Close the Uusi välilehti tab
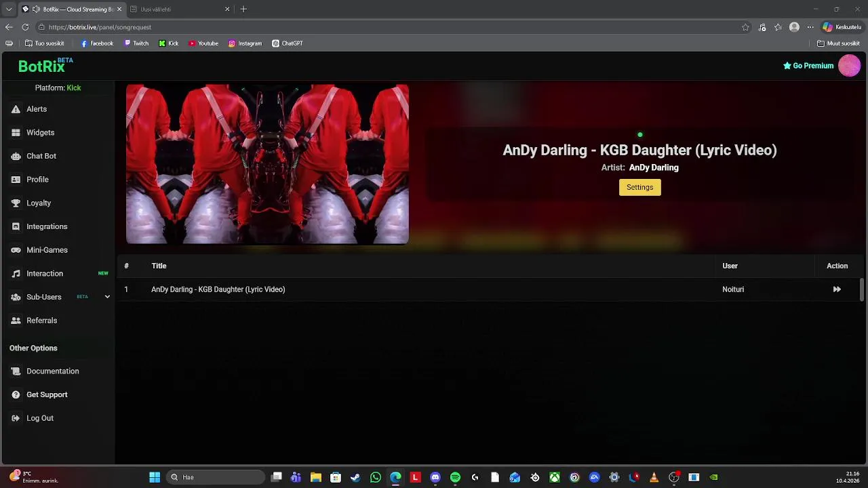Viewport: 868px width, 488px height. pos(227,9)
